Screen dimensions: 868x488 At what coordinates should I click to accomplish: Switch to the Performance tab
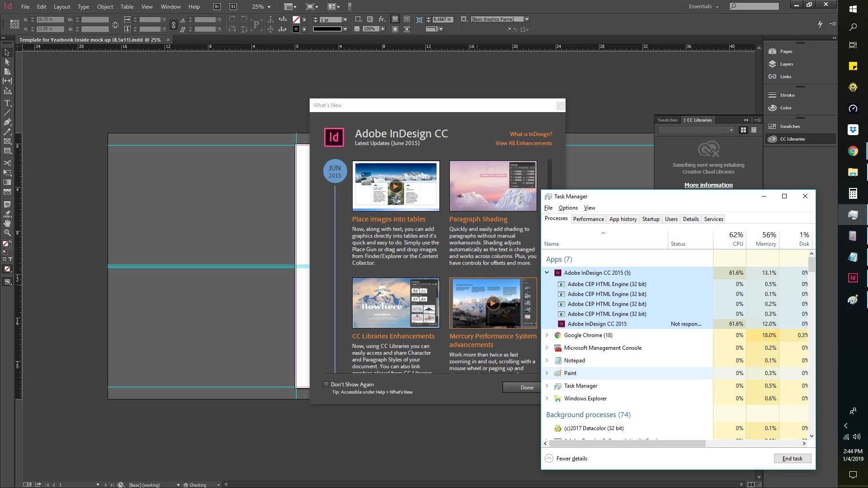click(588, 219)
